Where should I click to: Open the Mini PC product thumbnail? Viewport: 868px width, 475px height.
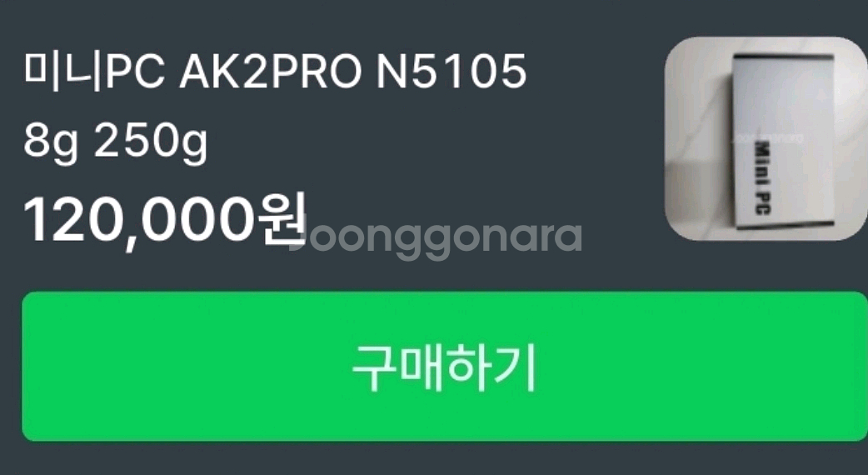pyautogui.click(x=766, y=139)
